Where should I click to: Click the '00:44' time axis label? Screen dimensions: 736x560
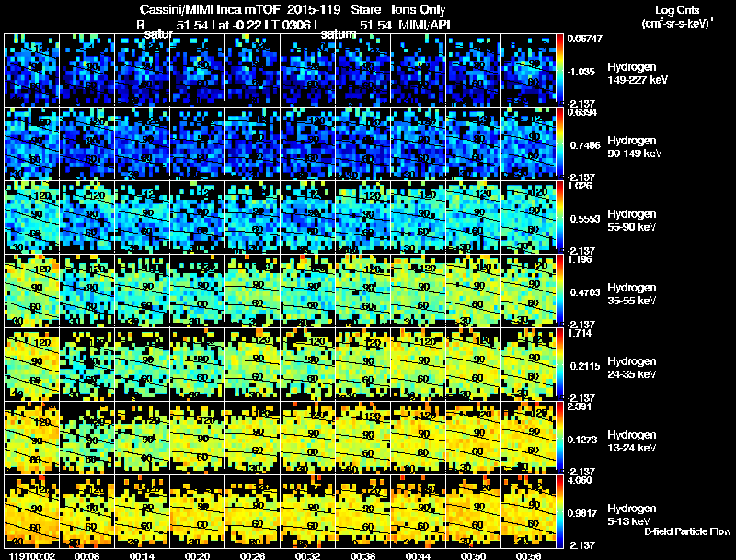(x=419, y=555)
